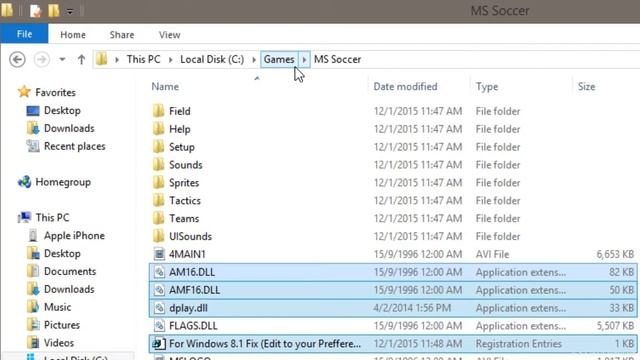The height and width of the screenshot is (360, 640).
Task: Open Pictures under This PC
Action: (x=62, y=325)
